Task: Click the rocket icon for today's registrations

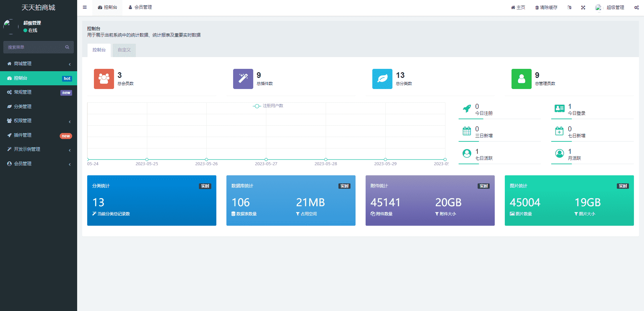Action: (x=467, y=108)
